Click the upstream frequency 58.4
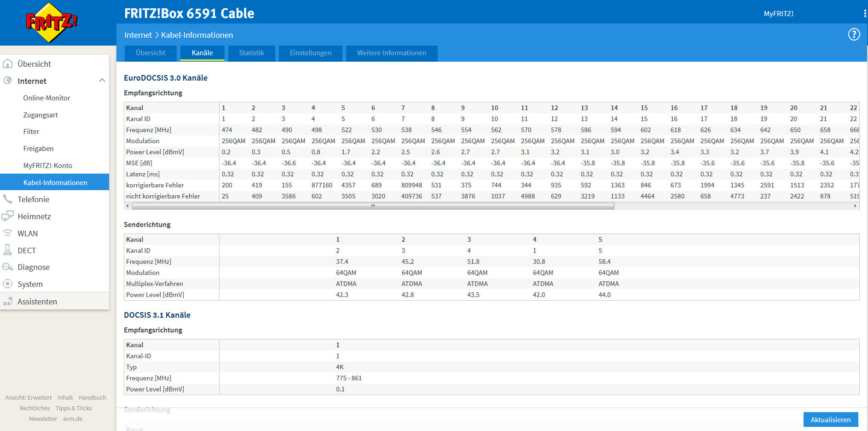This screenshot has height=431, width=868. (x=604, y=262)
